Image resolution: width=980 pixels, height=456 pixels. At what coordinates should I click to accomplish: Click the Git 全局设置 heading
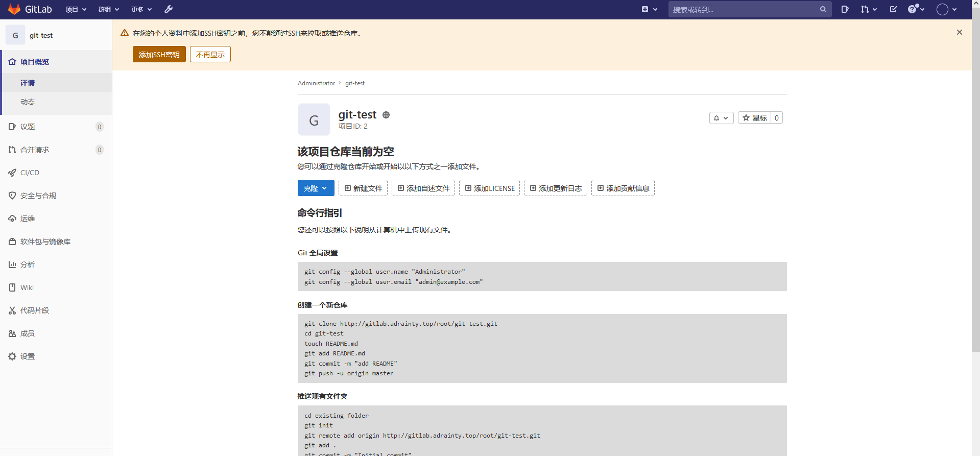click(x=318, y=253)
